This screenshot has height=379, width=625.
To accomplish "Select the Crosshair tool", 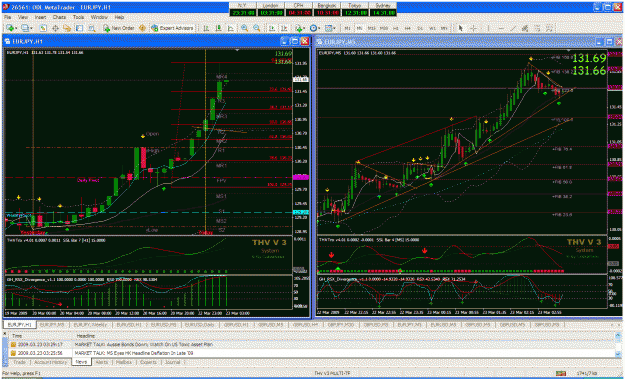I will pos(474,28).
